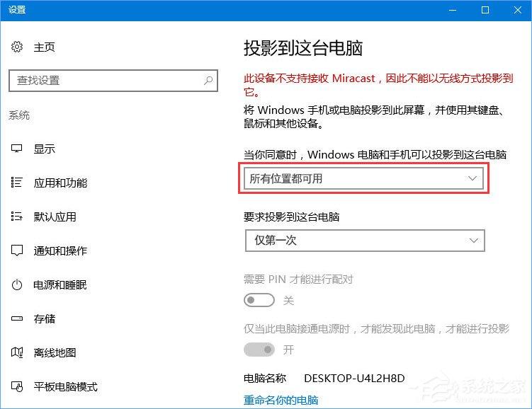
Task: Click the Apps and features list icon
Action: pos(17,183)
